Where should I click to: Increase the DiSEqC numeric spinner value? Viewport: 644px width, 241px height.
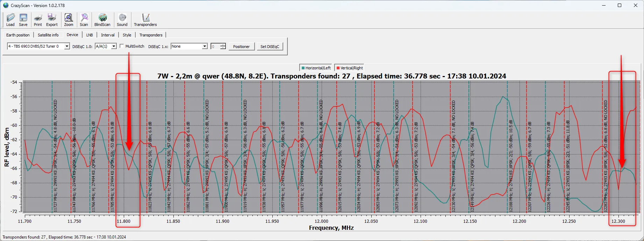[x=223, y=45]
